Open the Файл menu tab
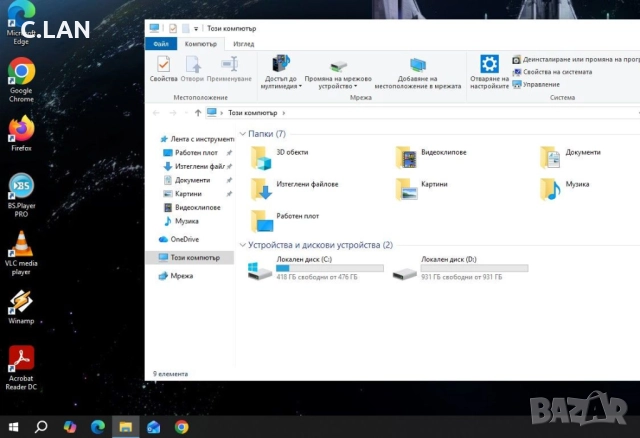This screenshot has width=640, height=438. 160,44
